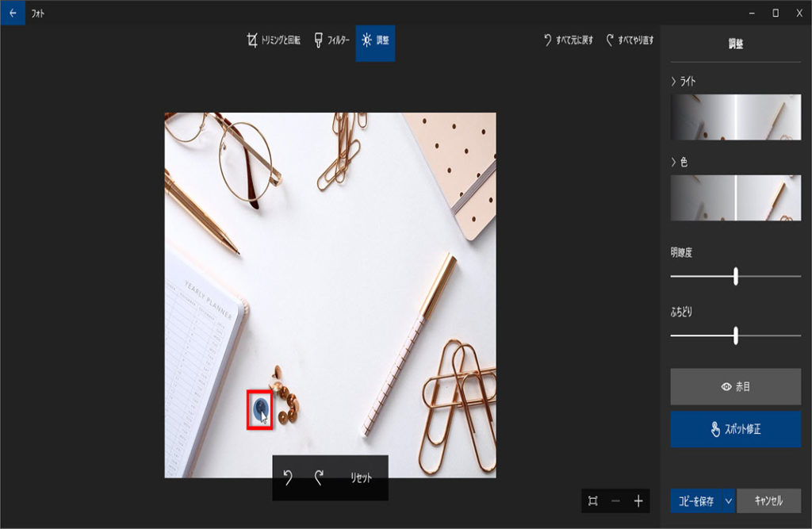Expand the 色 color section chevron
This screenshot has width=812, height=529.
click(674, 162)
